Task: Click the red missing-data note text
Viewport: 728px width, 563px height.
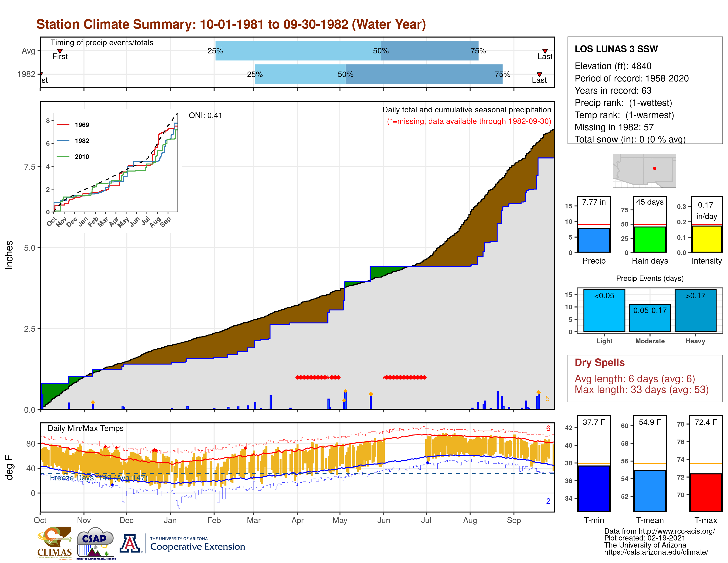Action: point(469,121)
